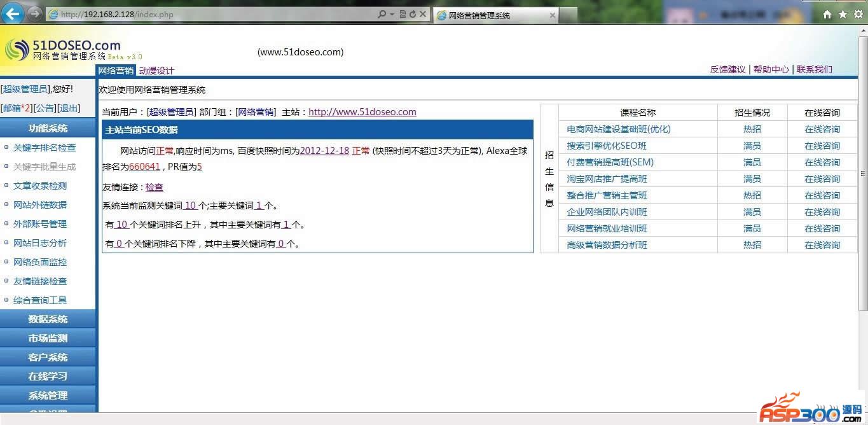This screenshot has width=868, height=425.
Task: Open 帮助中心 help center link
Action: tap(771, 69)
